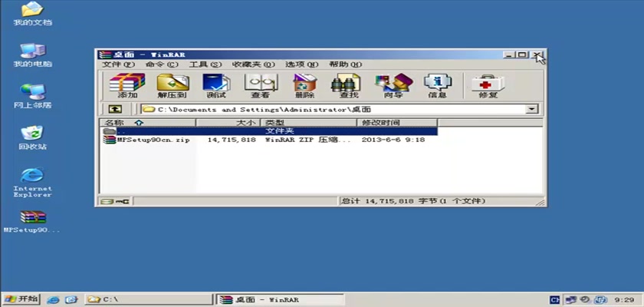Click the Delete (删除) toolbar icon
The image size is (644, 307).
click(x=304, y=86)
